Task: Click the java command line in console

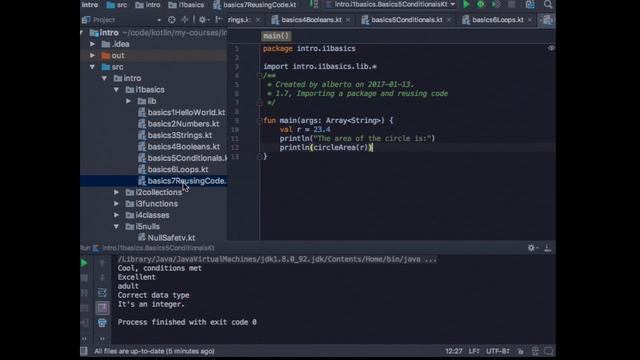Action: pyautogui.click(x=277, y=259)
